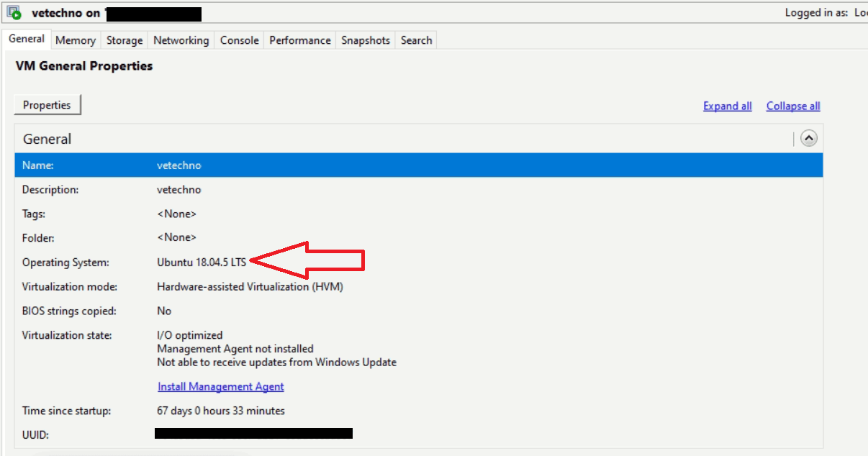The height and width of the screenshot is (456, 868).
Task: Switch to the Memory tab
Action: (75, 40)
